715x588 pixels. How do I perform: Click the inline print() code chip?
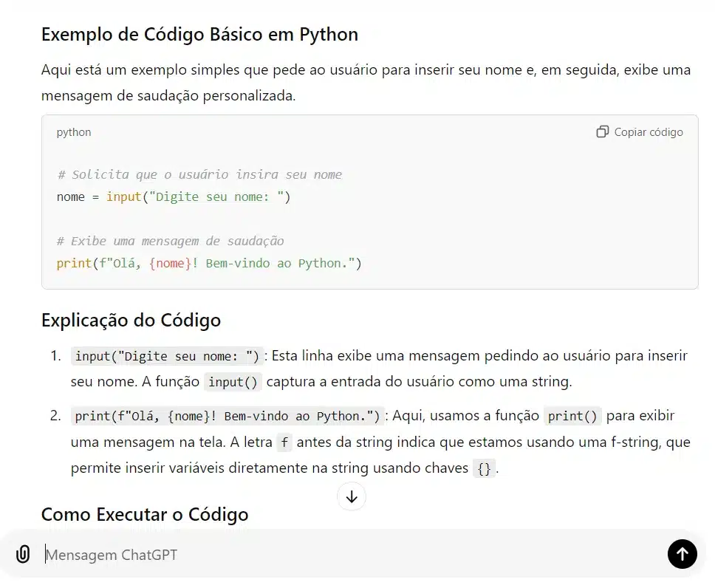click(x=573, y=416)
